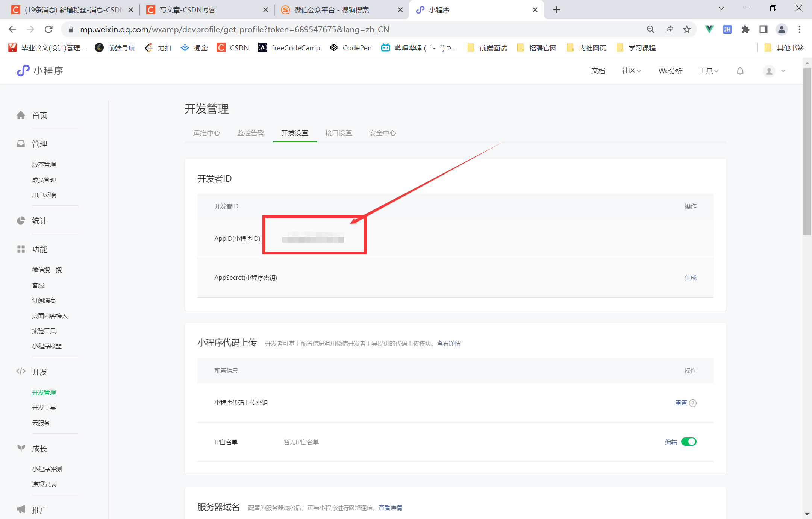Click the page vertical scrollbar thumb
This screenshot has height=519, width=812.
point(807,151)
